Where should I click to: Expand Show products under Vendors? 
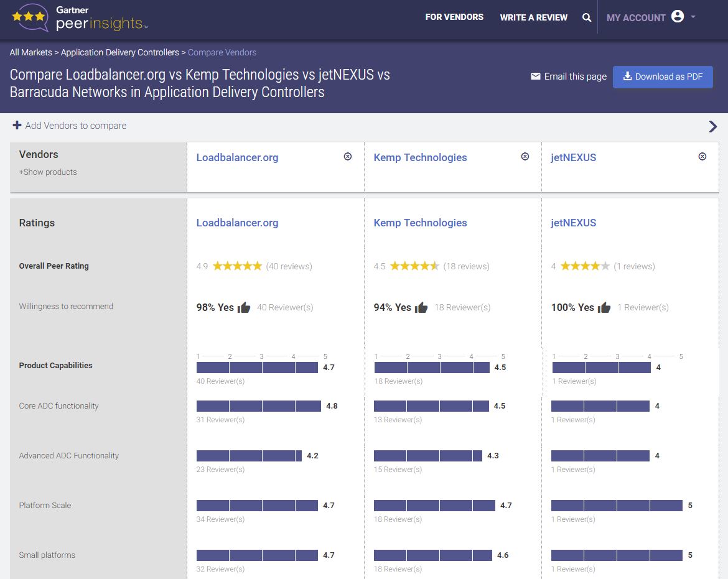pos(48,172)
